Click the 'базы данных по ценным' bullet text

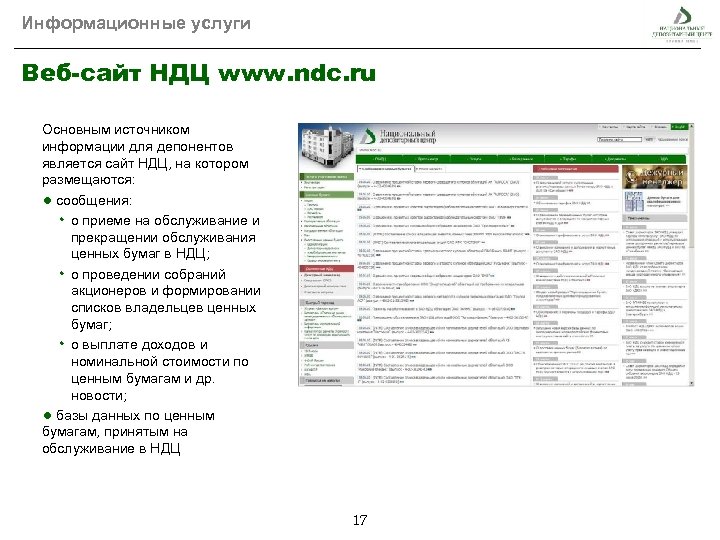pos(135,416)
